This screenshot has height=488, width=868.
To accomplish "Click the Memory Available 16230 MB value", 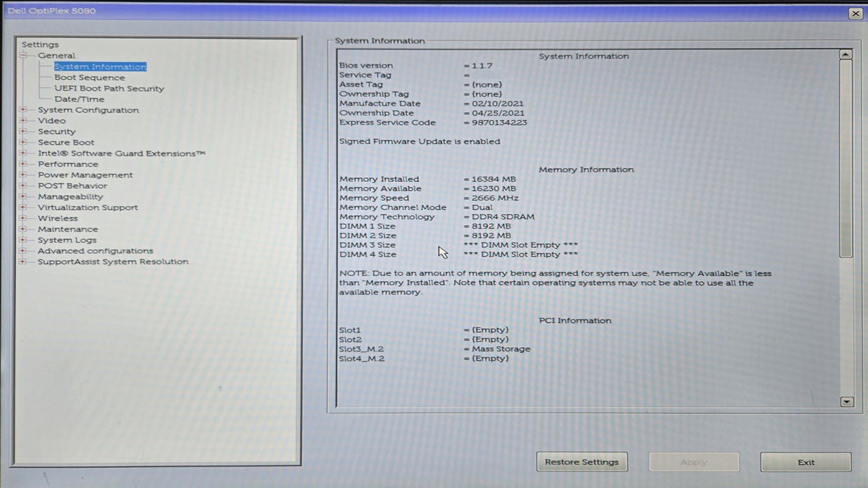I will tap(494, 188).
